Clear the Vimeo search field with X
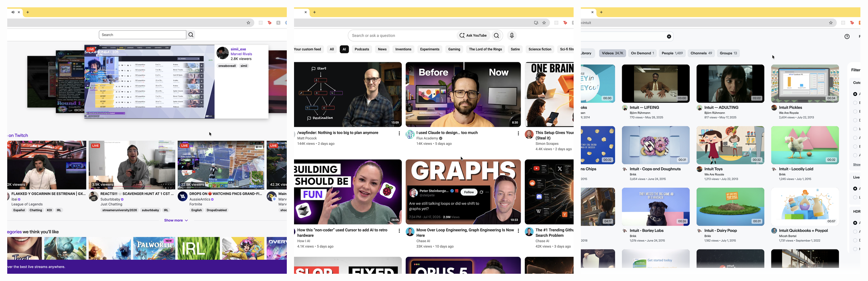The height and width of the screenshot is (281, 868). click(669, 37)
